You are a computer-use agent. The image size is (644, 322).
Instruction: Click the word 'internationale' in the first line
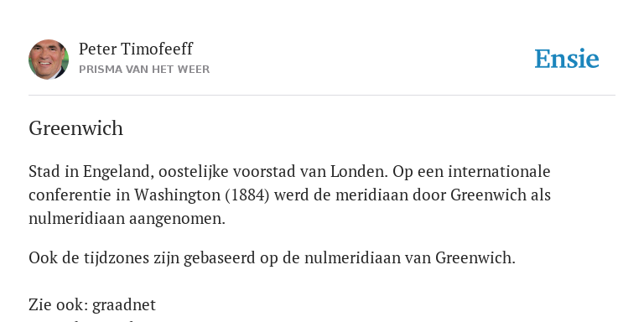(x=499, y=172)
